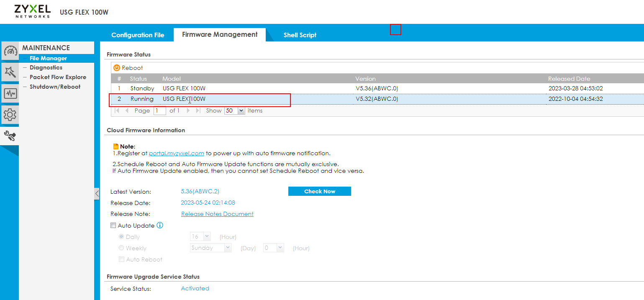Viewport: 644px width, 300px height.
Task: Click the Reboot power icon
Action: [117, 68]
